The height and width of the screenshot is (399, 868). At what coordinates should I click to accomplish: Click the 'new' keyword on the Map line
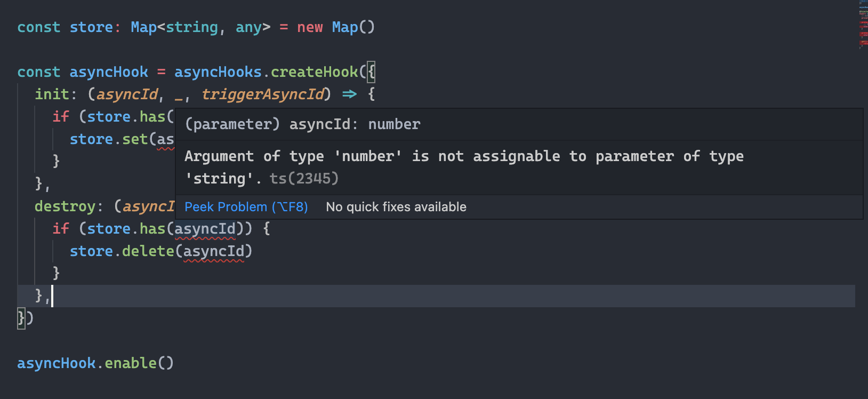click(x=310, y=27)
